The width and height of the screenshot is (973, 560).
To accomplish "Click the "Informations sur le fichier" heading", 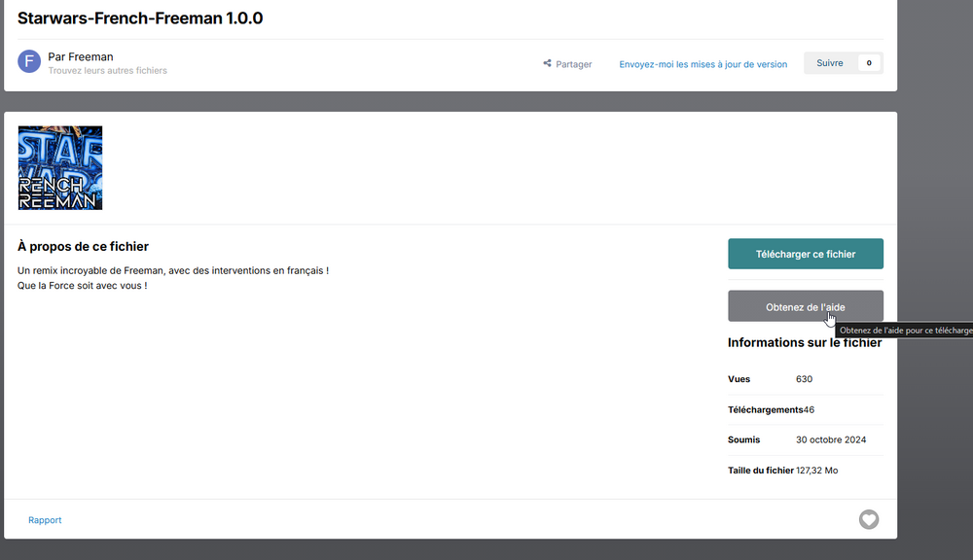I will pos(805,342).
